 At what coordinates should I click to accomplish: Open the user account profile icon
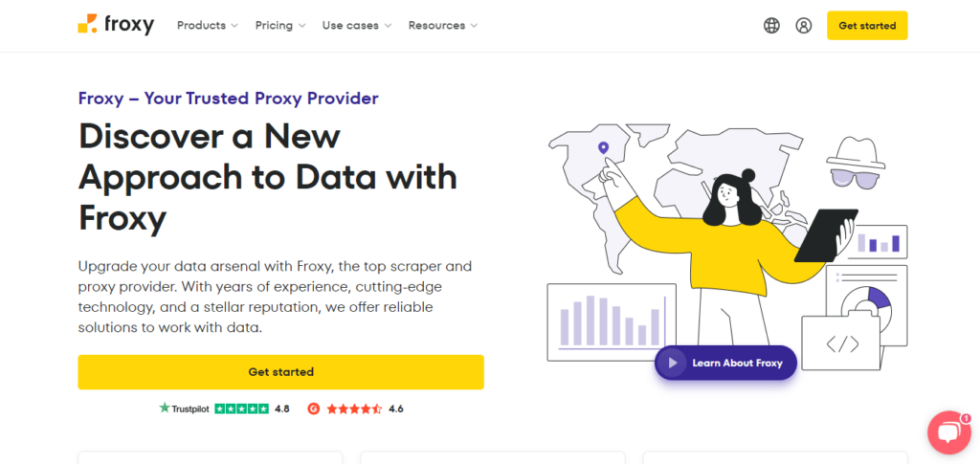804,26
